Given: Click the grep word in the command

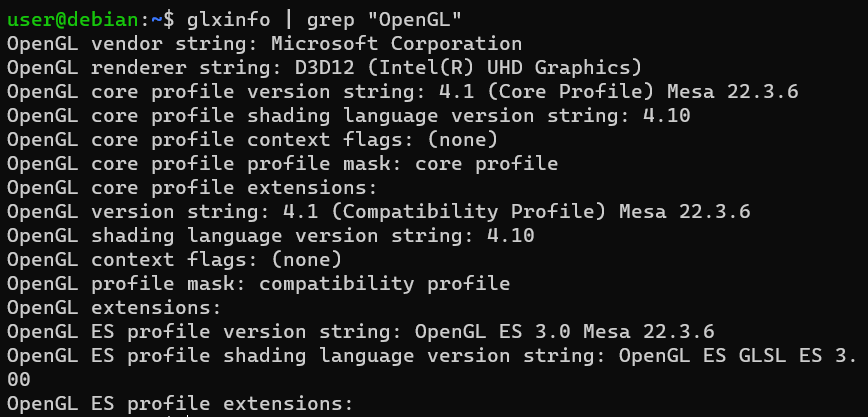Looking at the screenshot, I should pyautogui.click(x=306, y=19).
